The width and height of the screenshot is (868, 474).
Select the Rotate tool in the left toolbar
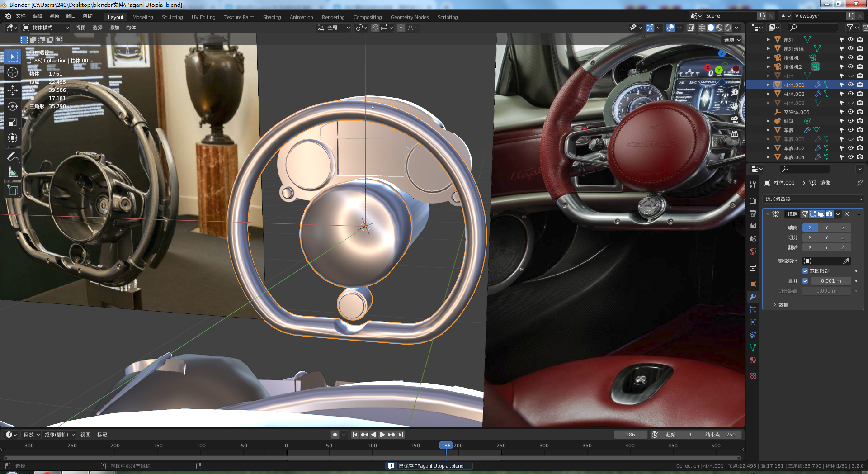tap(13, 106)
